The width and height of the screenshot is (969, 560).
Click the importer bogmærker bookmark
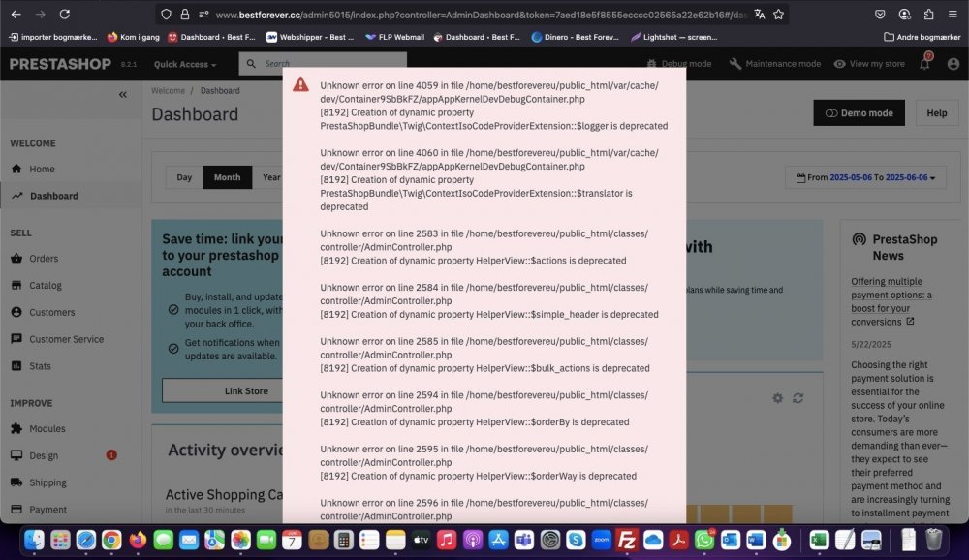coord(53,37)
